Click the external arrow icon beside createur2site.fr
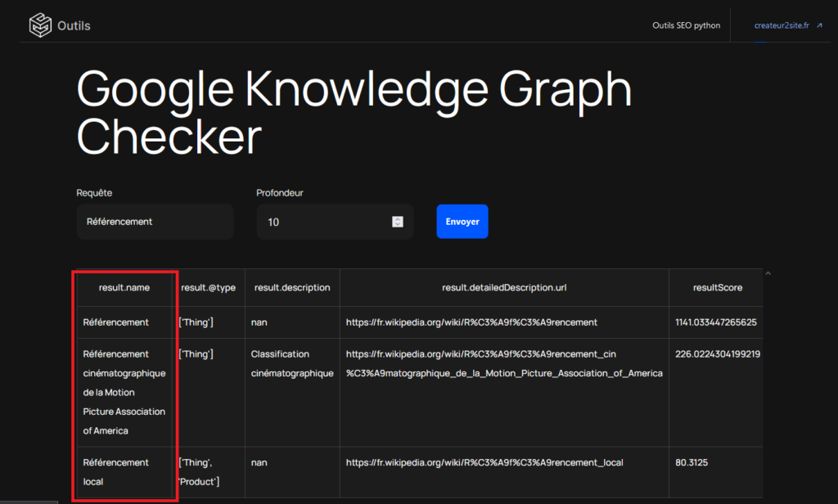 (x=819, y=25)
